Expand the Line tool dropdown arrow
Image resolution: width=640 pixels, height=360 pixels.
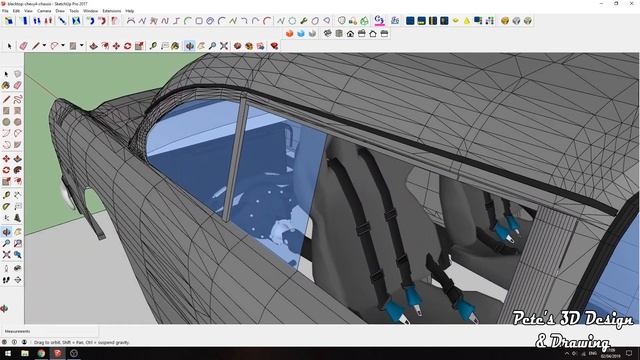(44, 46)
